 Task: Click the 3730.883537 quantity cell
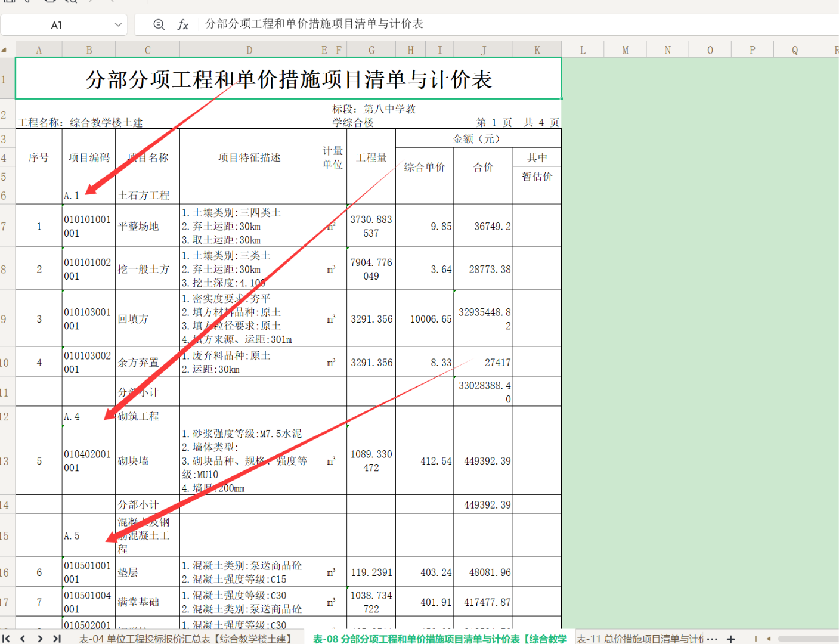[x=371, y=226]
